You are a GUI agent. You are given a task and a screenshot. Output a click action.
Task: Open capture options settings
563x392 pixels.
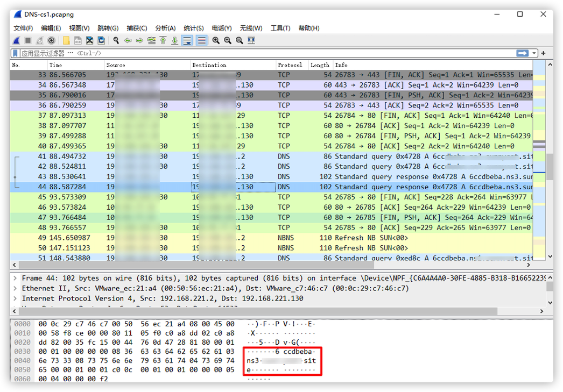[x=51, y=40]
